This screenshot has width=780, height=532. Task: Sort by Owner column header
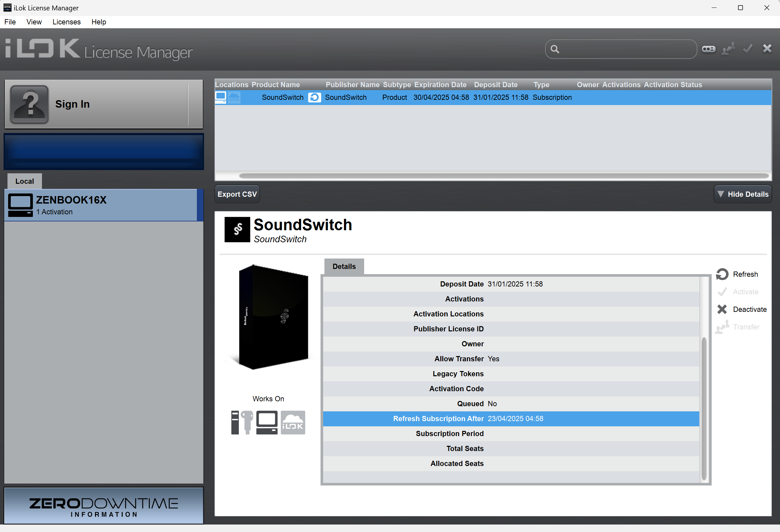pyautogui.click(x=588, y=85)
